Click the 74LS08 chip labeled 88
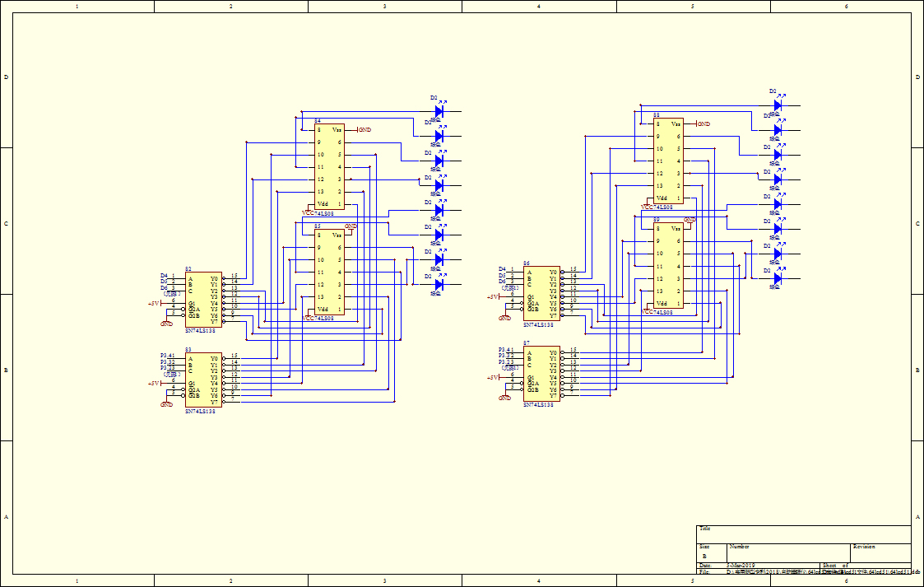 click(668, 161)
